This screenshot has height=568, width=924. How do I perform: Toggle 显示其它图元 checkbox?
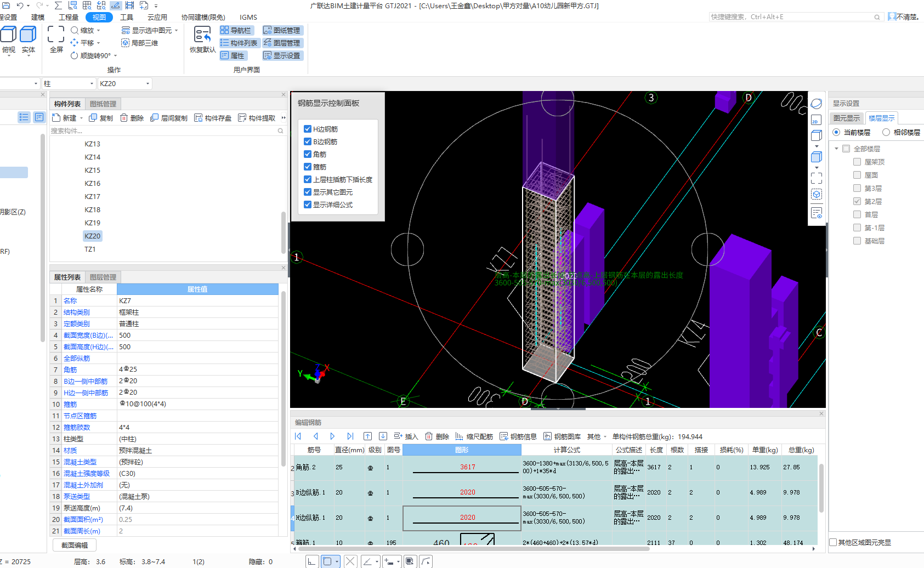click(x=308, y=192)
